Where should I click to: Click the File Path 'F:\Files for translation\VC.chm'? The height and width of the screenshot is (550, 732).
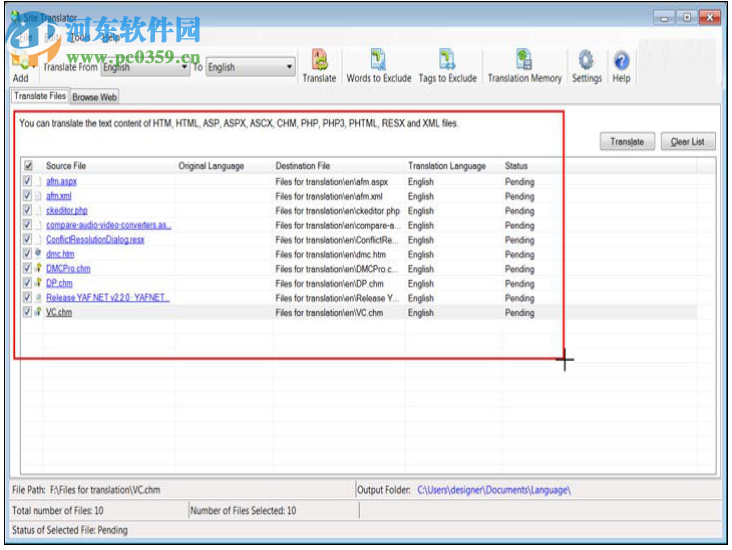(x=105, y=490)
